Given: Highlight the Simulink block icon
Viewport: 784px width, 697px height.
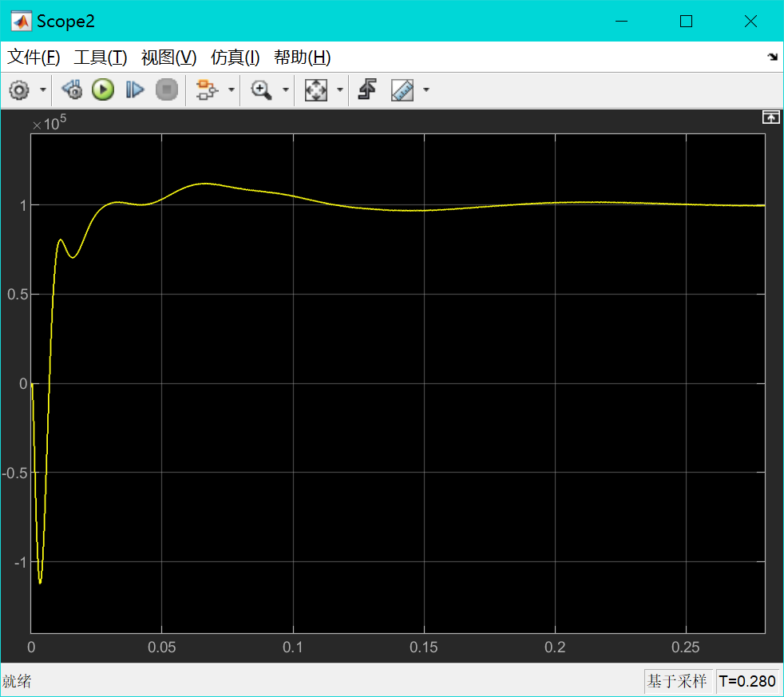Looking at the screenshot, I should point(207,90).
